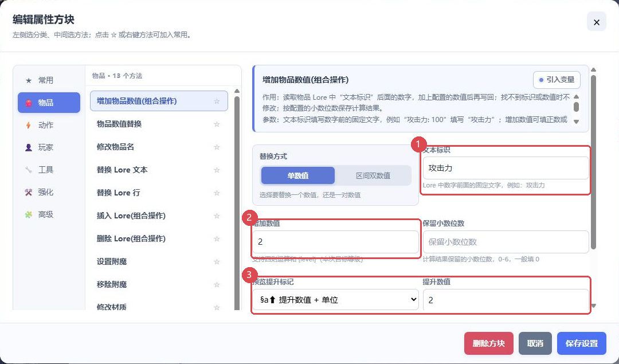Open the 工具 category
The image size is (619, 364).
[x=49, y=170]
